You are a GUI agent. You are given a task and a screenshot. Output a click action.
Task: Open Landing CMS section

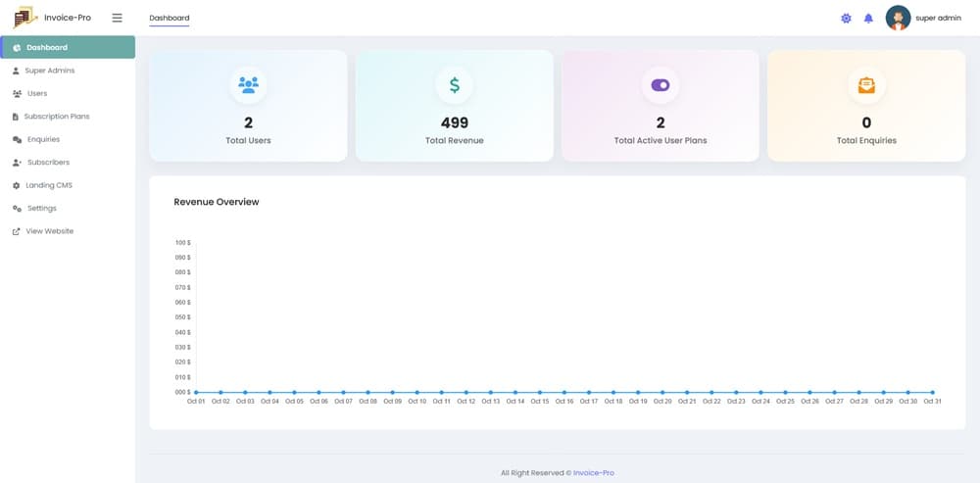click(49, 185)
